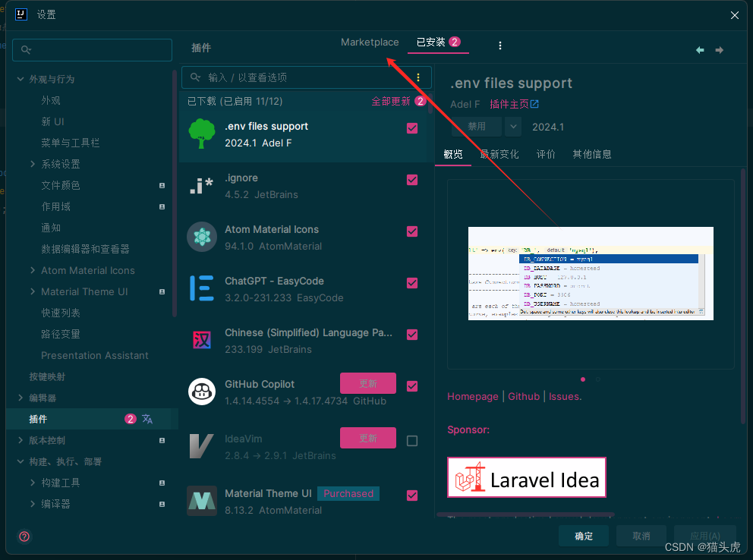
Task: Open the 评价 tab
Action: tap(546, 154)
